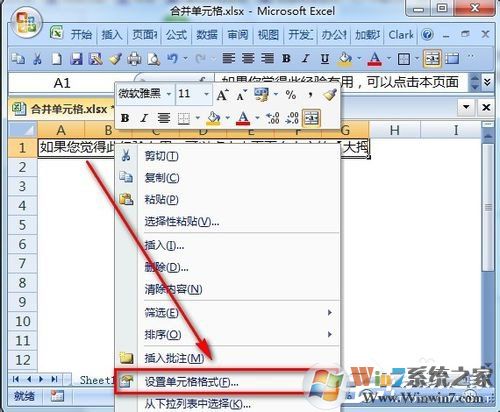Screen dimensions: 500x412
Task: Click Decrease Decimal icon in mini toolbar
Action: [x=292, y=118]
